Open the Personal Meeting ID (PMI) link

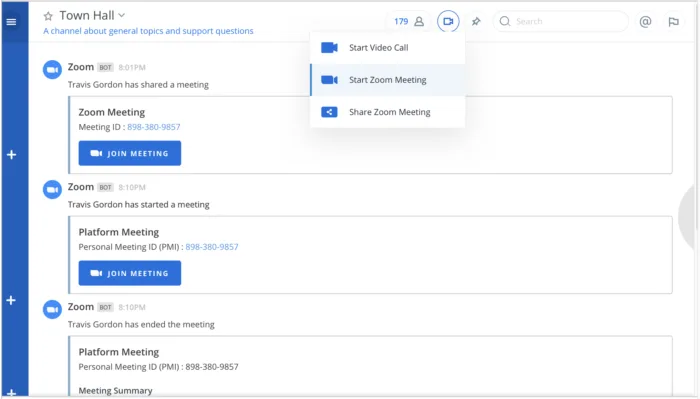(x=212, y=247)
